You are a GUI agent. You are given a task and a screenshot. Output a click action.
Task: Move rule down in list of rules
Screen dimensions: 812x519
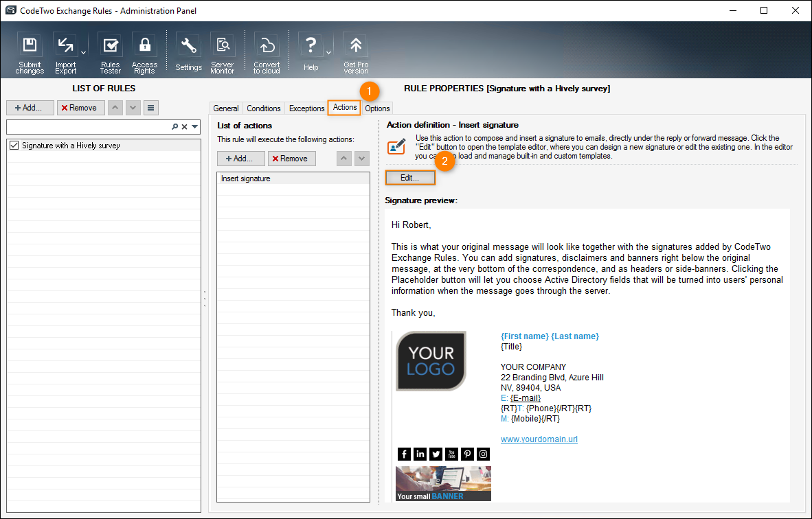pos(133,108)
